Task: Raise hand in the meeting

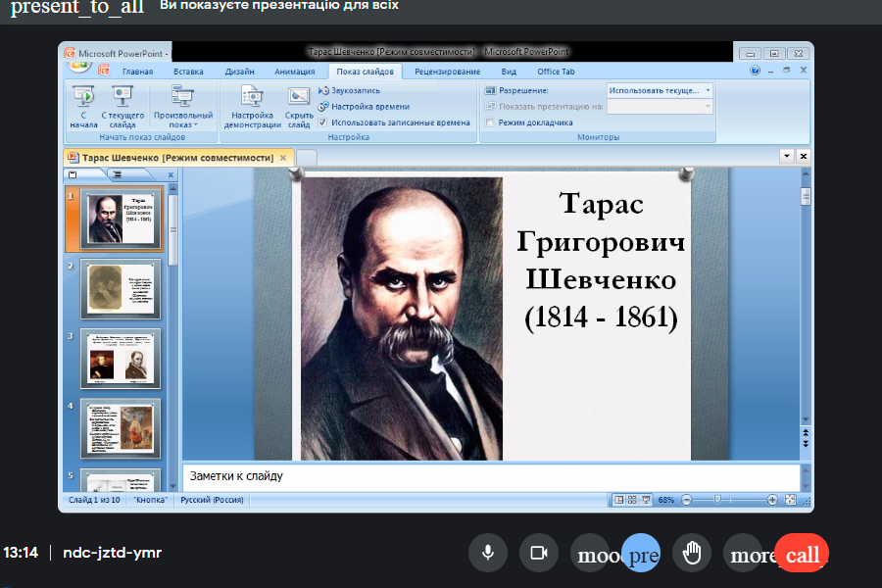Action: pos(692,554)
